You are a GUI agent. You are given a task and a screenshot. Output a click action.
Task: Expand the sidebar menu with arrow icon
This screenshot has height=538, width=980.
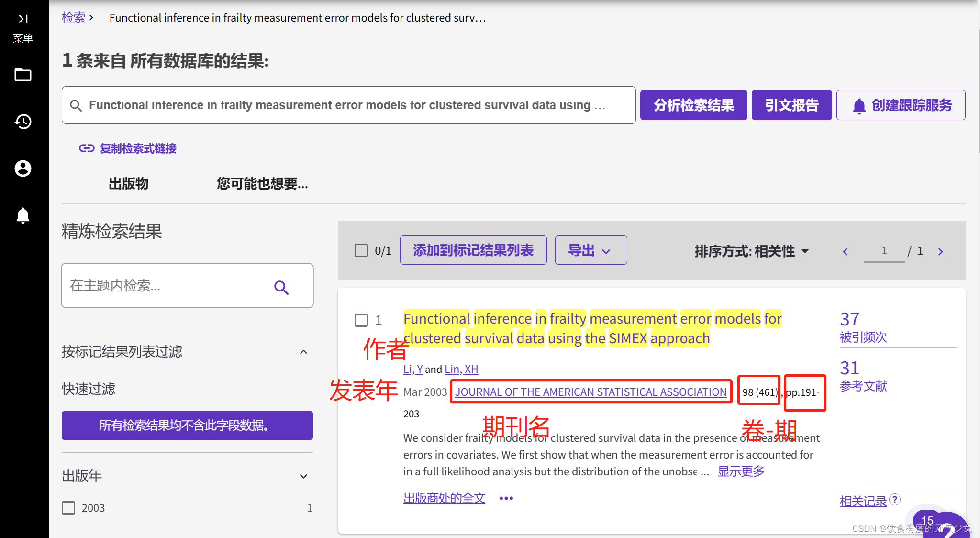(23, 19)
